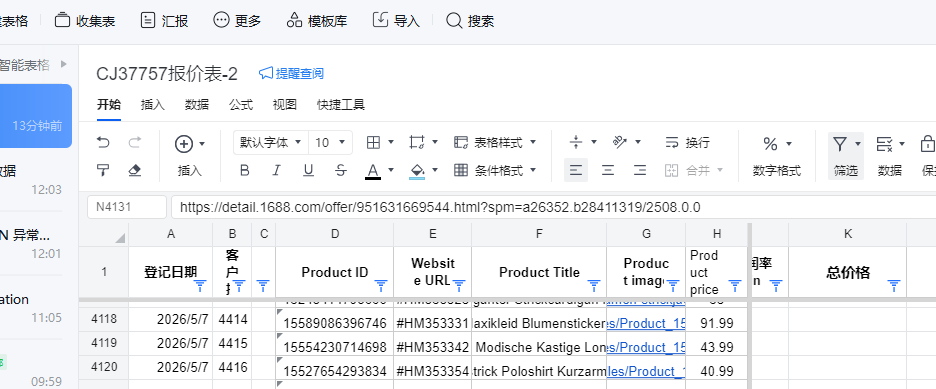Click the 数据 data tool icon
This screenshot has height=389, width=936.
pyautogui.click(x=884, y=144)
